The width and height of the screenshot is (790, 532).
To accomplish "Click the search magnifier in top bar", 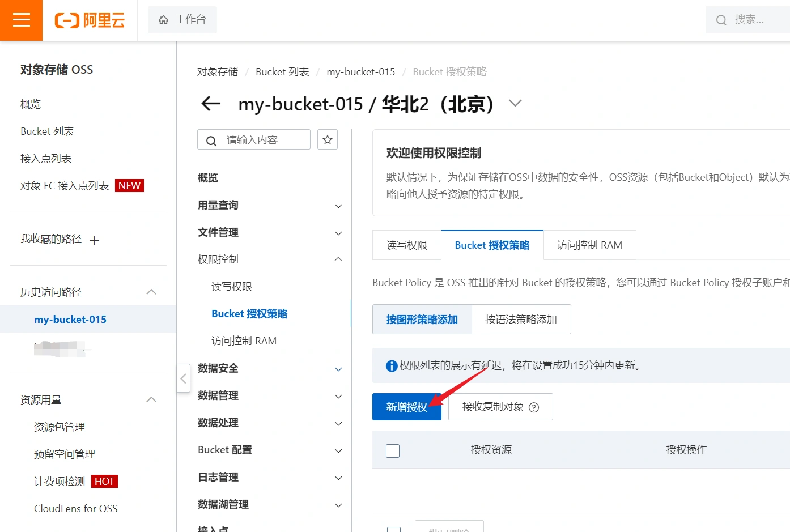I will pos(721,20).
